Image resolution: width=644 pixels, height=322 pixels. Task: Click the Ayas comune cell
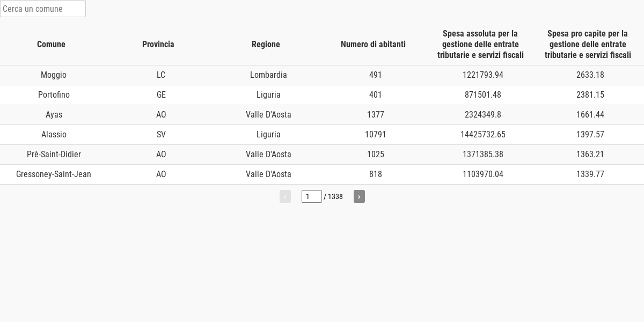pos(54,115)
